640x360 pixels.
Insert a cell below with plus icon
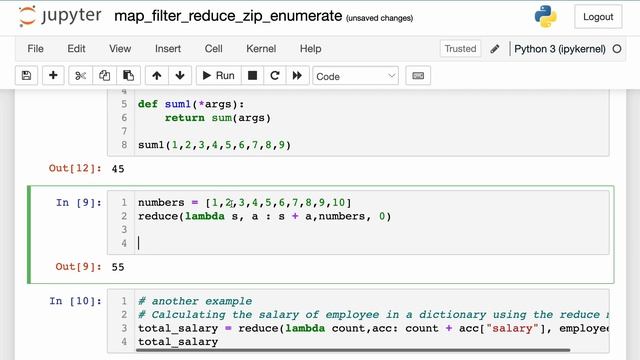(x=53, y=76)
